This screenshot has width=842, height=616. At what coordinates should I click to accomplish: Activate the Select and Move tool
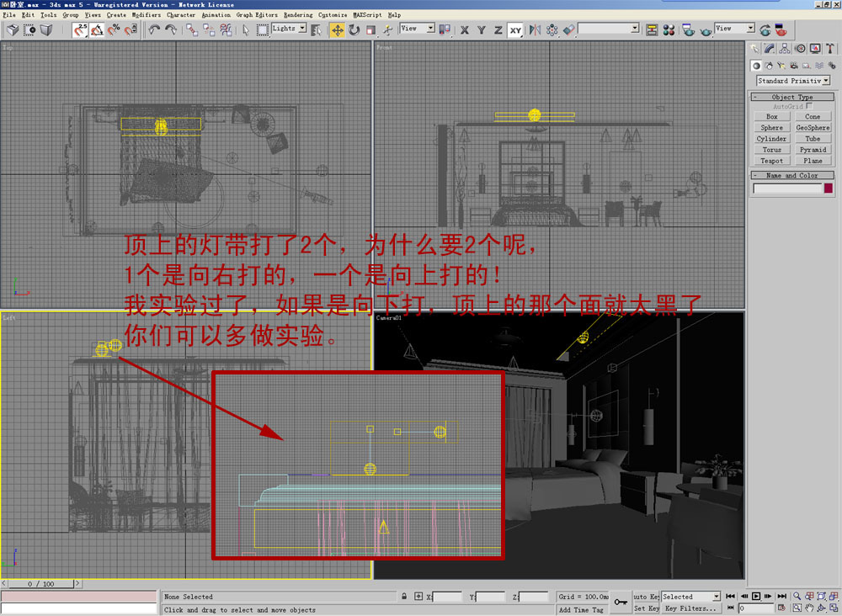pos(338,30)
